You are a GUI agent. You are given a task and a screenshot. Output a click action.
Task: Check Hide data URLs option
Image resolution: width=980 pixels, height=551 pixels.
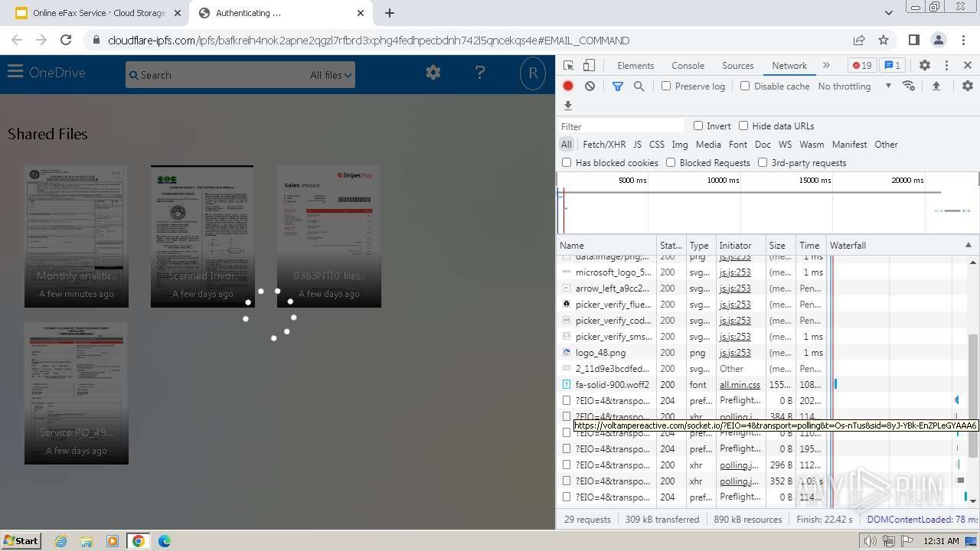pos(743,126)
